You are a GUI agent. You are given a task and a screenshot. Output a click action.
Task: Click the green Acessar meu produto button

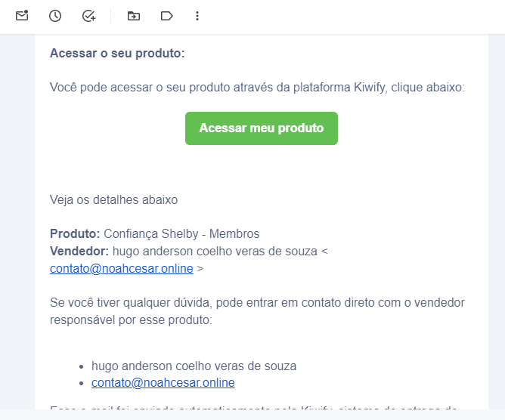[x=261, y=128]
